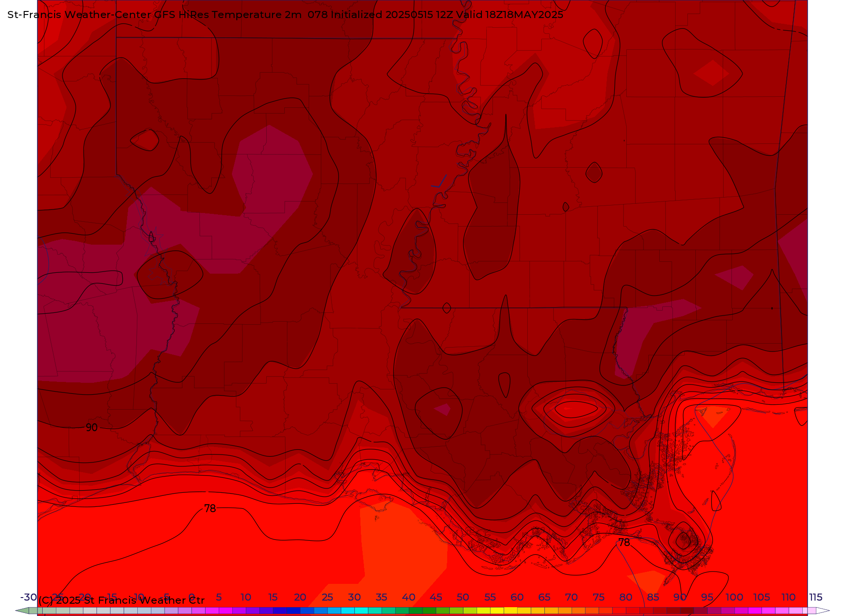Select the orange swatch right of the 65 tick

pos(551,611)
